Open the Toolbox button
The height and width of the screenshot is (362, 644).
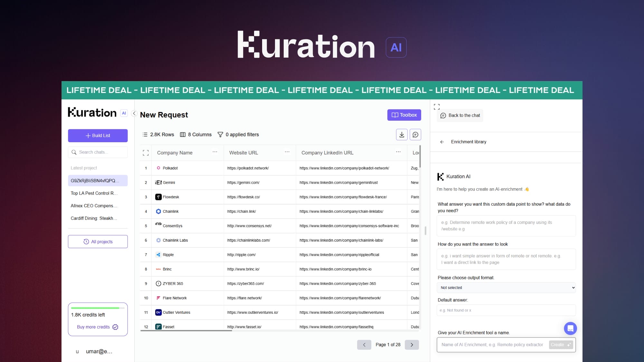(404, 115)
